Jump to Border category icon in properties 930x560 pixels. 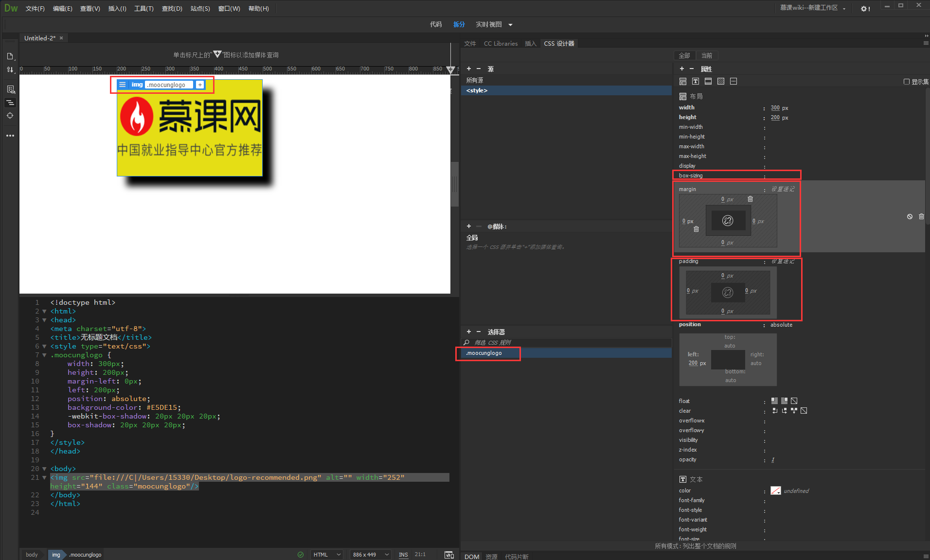[x=708, y=81]
